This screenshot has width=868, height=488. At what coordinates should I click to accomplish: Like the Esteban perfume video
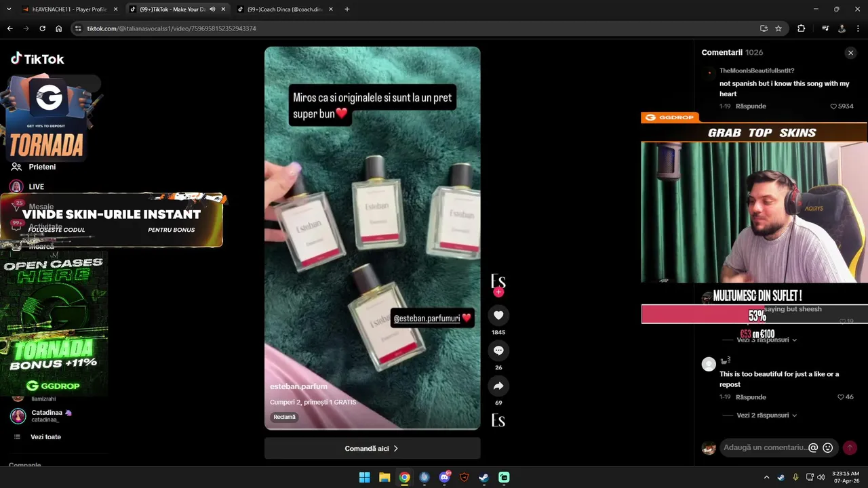coord(498,315)
